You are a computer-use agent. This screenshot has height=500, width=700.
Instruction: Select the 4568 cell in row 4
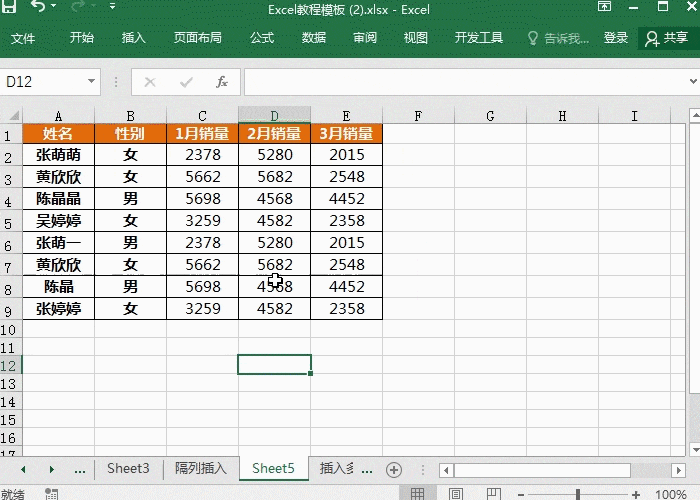coord(275,198)
